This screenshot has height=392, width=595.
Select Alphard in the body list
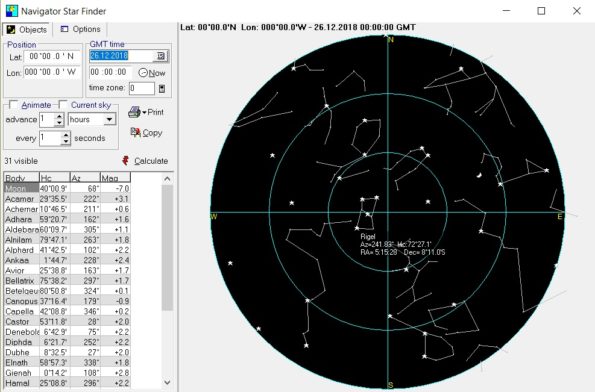tap(67, 250)
